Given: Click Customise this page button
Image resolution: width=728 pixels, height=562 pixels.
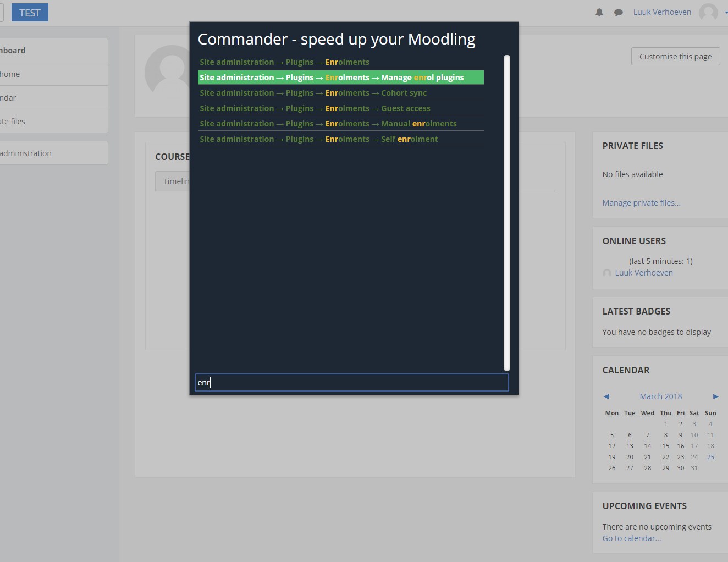Looking at the screenshot, I should 675,57.
